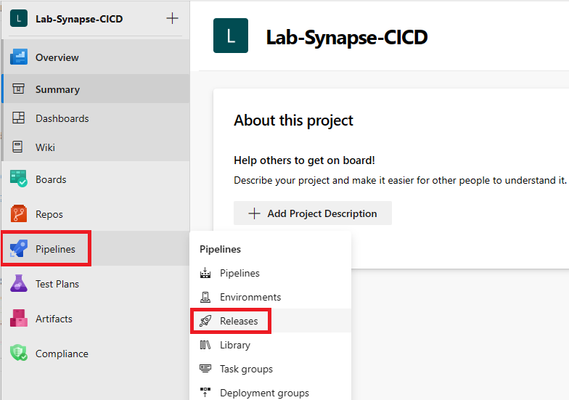Click the Dashboards grid icon
The height and width of the screenshot is (400, 569).
pyautogui.click(x=18, y=118)
